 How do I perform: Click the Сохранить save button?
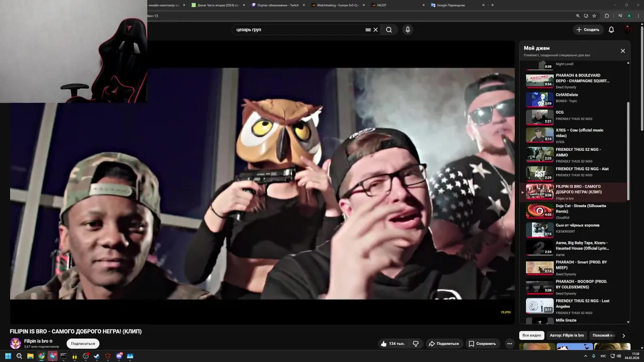[x=482, y=343]
